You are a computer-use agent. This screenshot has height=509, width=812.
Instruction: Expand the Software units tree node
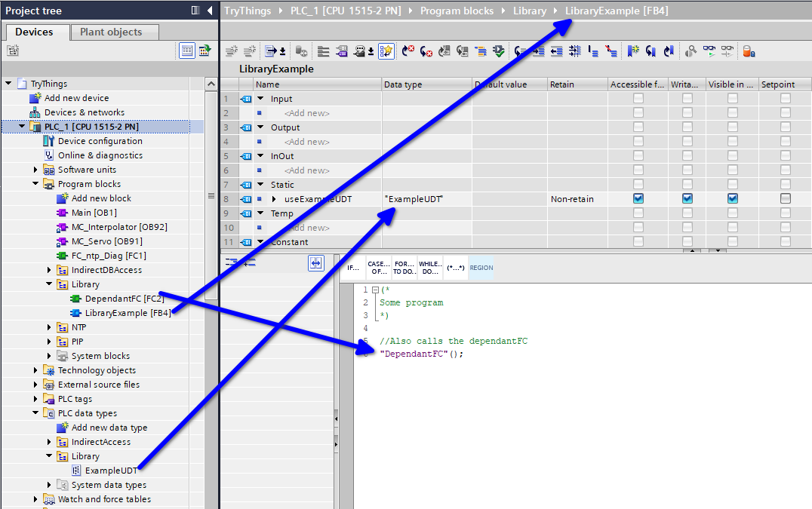pyautogui.click(x=35, y=170)
